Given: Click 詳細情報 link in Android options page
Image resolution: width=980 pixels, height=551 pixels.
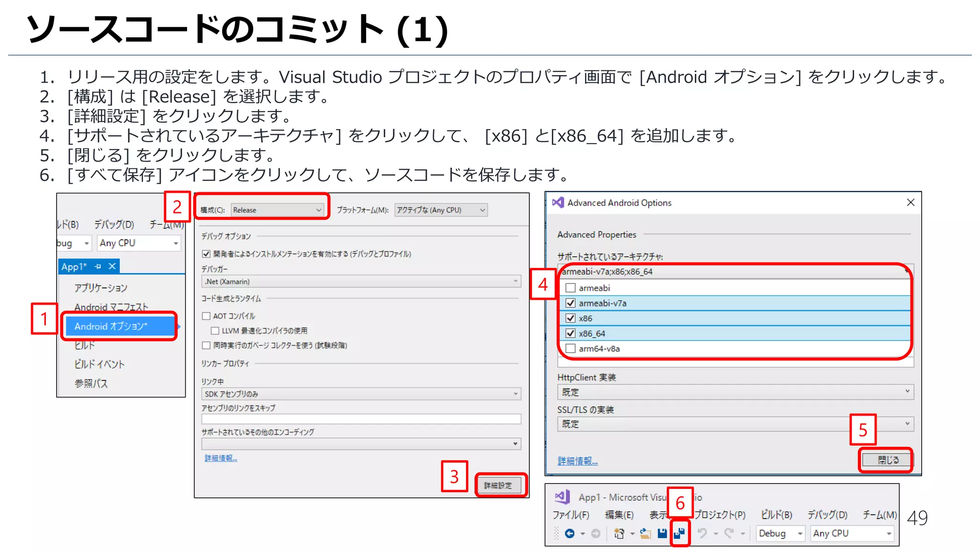Looking at the screenshot, I should (x=221, y=458).
